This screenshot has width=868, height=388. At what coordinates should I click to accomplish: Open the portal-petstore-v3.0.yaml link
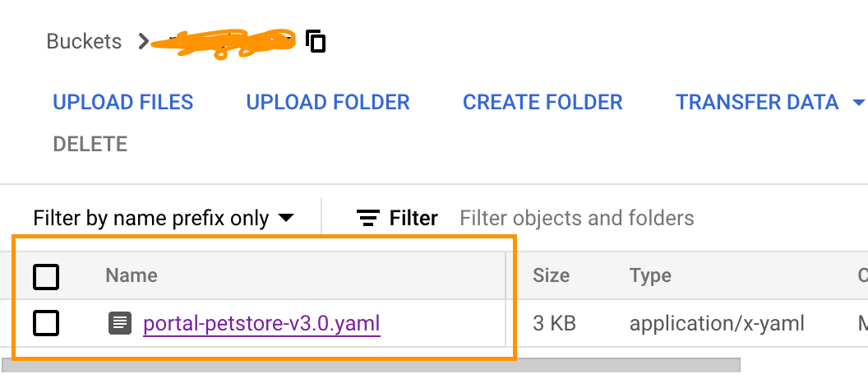point(261,323)
